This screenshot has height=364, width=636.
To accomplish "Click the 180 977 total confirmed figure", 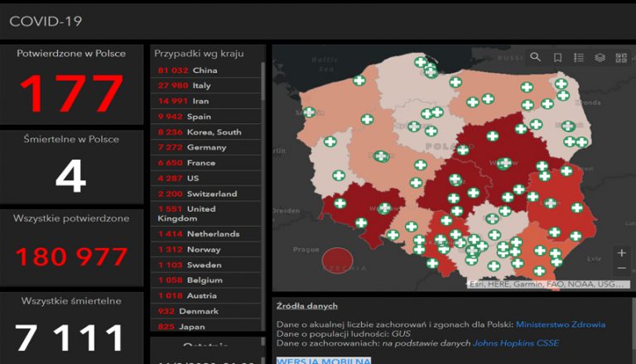I will click(x=71, y=256).
